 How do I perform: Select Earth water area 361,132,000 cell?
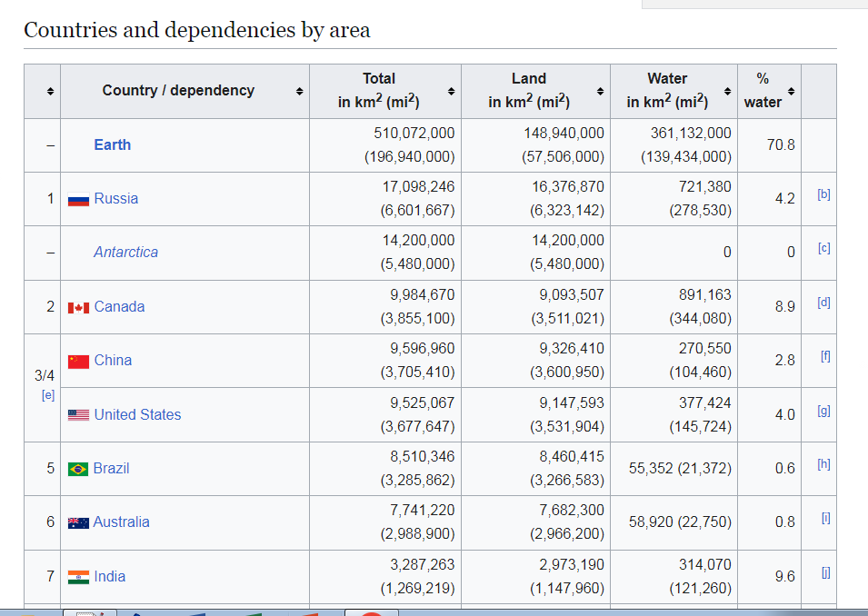674,145
